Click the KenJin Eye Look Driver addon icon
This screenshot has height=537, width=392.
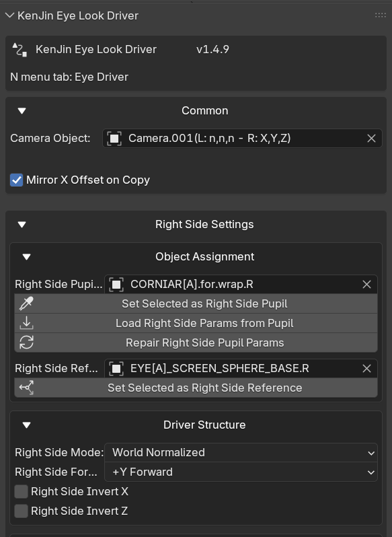(x=19, y=50)
